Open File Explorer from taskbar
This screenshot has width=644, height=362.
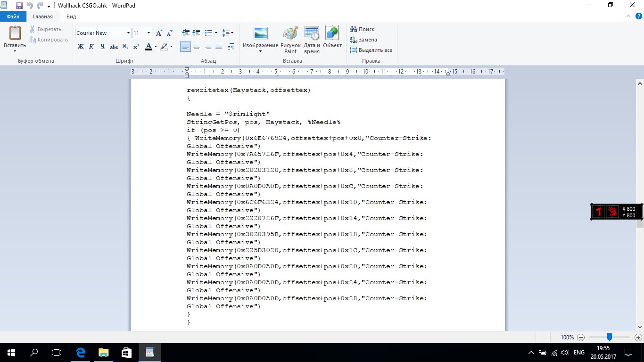(104, 352)
